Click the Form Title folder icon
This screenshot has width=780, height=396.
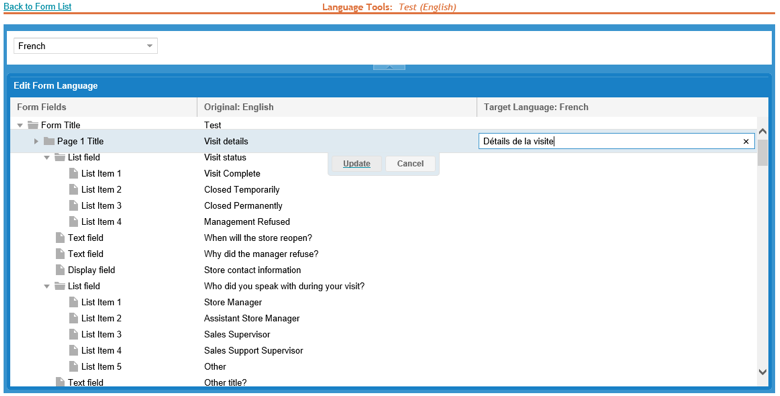pyautogui.click(x=33, y=125)
